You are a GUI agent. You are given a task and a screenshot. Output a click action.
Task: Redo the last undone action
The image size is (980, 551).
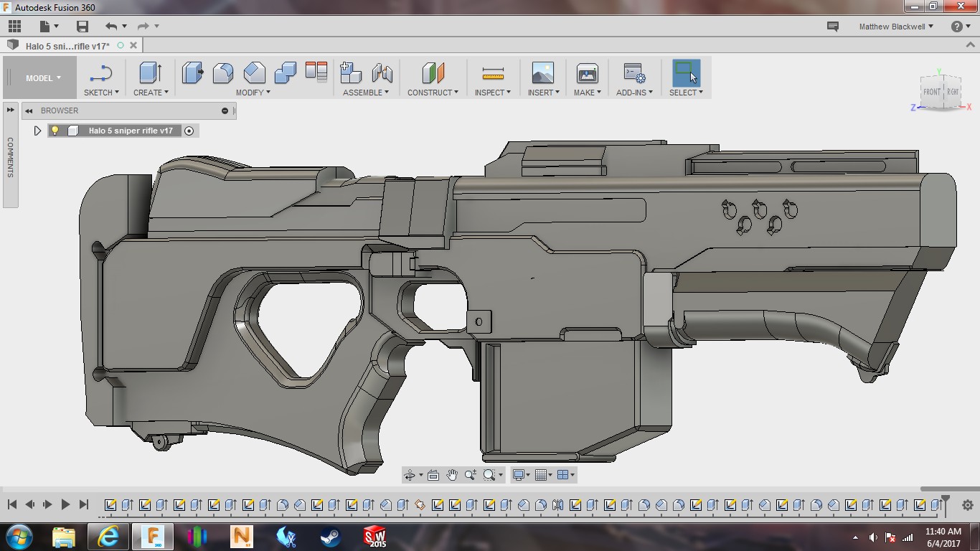143,27
